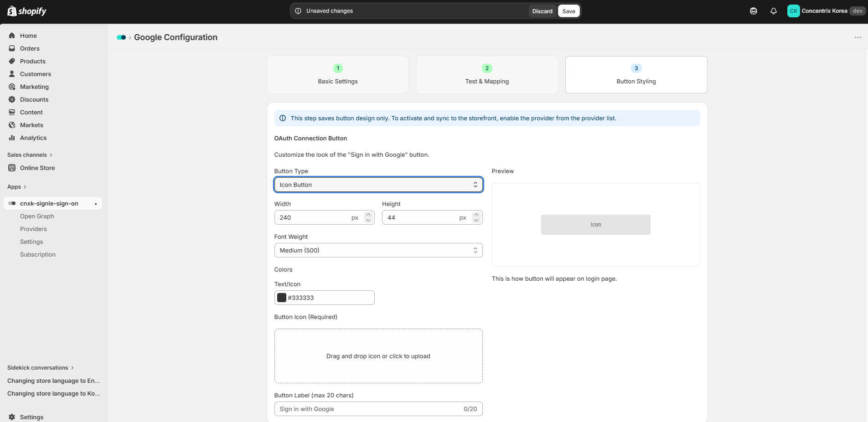Increase the Height value with up arrow

[476, 214]
